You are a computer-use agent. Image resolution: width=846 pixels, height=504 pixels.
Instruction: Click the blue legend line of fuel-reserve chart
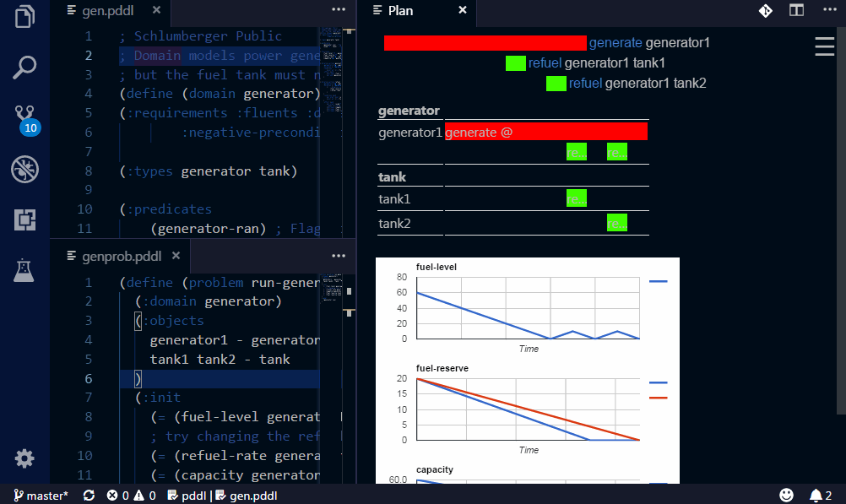[x=659, y=382]
